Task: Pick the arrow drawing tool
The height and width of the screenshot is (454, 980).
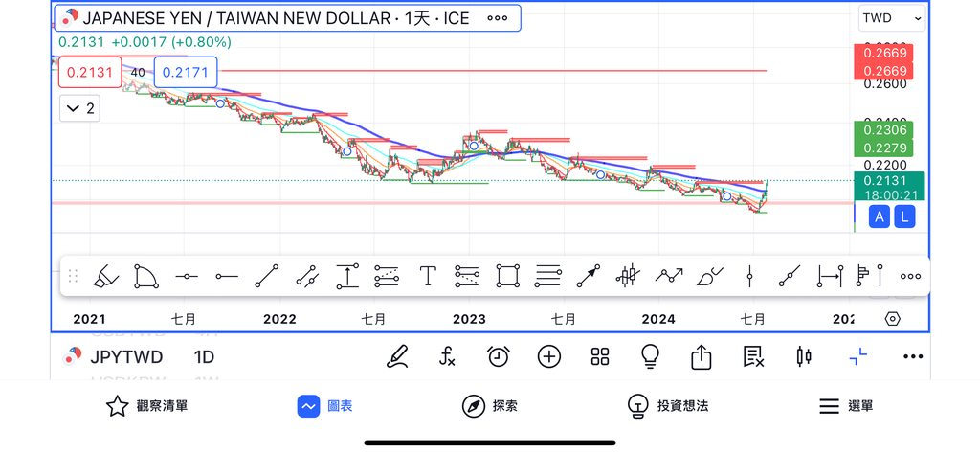Action: pos(588,277)
